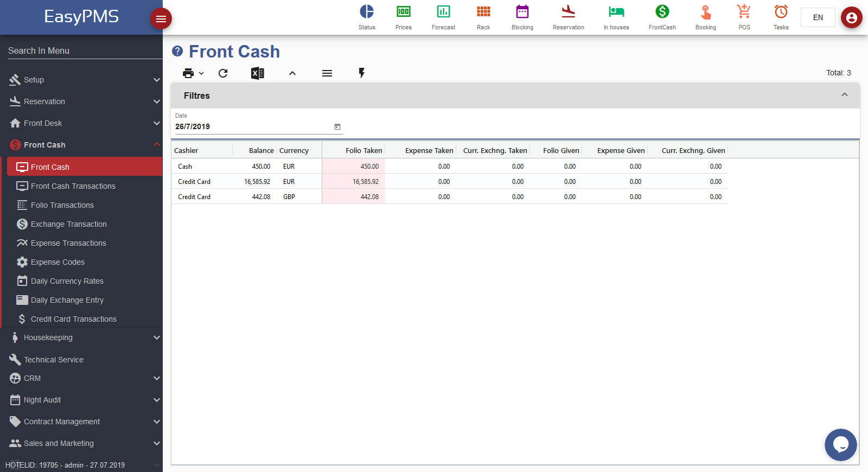
Task: Open the Tasks alarm clock icon
Action: [781, 12]
